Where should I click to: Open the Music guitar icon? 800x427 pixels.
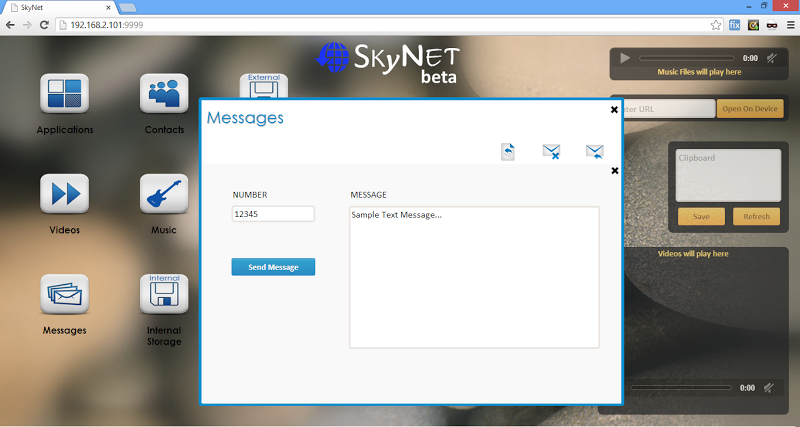click(164, 193)
